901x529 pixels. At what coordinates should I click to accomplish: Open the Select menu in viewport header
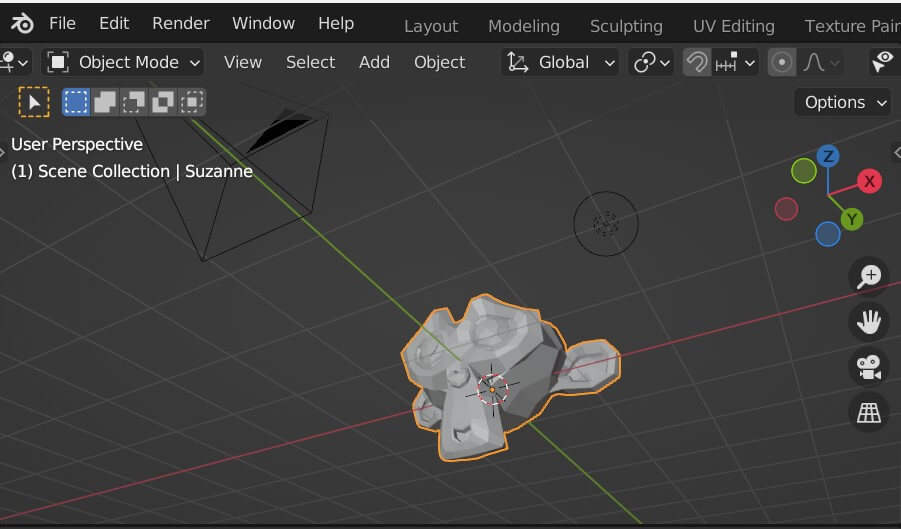[310, 62]
